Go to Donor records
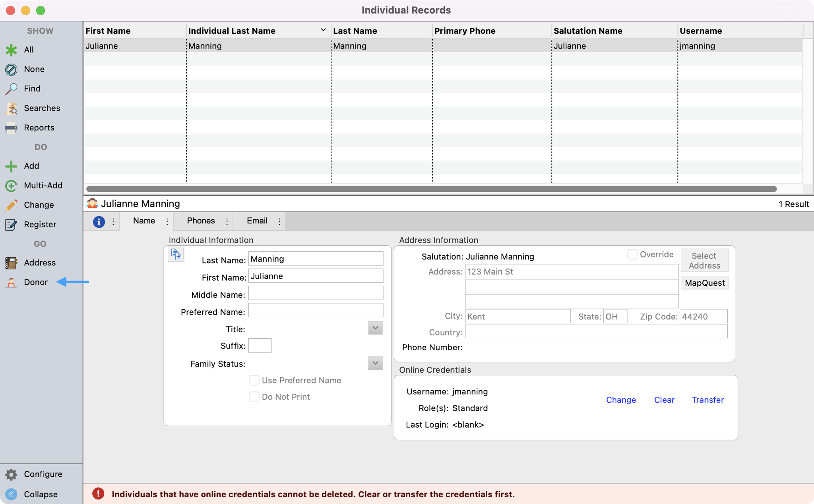 pyautogui.click(x=35, y=282)
